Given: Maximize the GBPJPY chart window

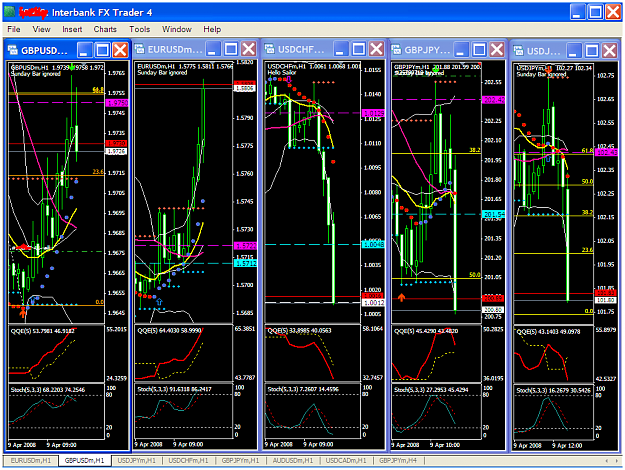Looking at the screenshot, I should point(479,50).
